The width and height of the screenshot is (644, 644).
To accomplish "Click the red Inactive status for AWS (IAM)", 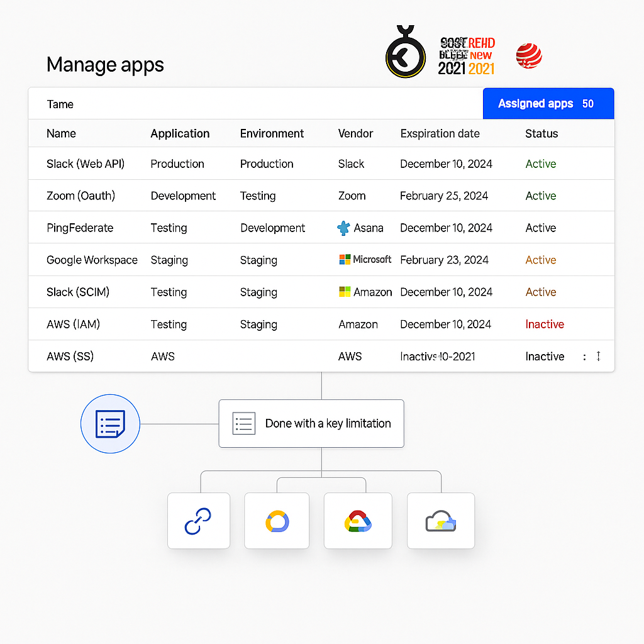I will point(545,324).
